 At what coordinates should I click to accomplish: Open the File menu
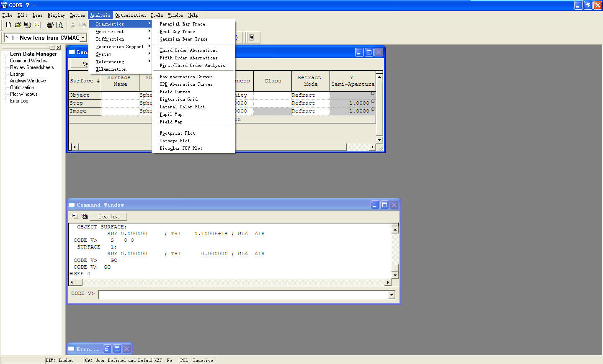(7, 15)
